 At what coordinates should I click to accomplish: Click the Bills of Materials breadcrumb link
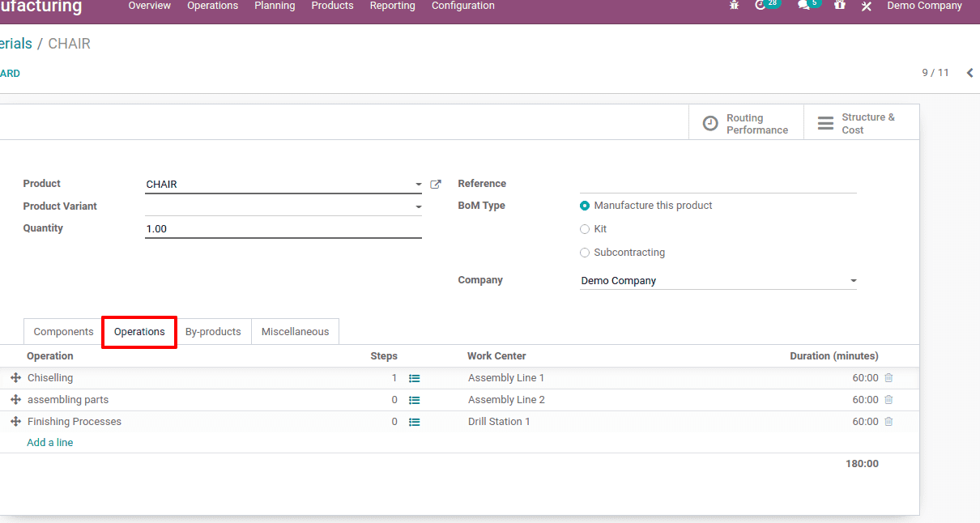16,44
